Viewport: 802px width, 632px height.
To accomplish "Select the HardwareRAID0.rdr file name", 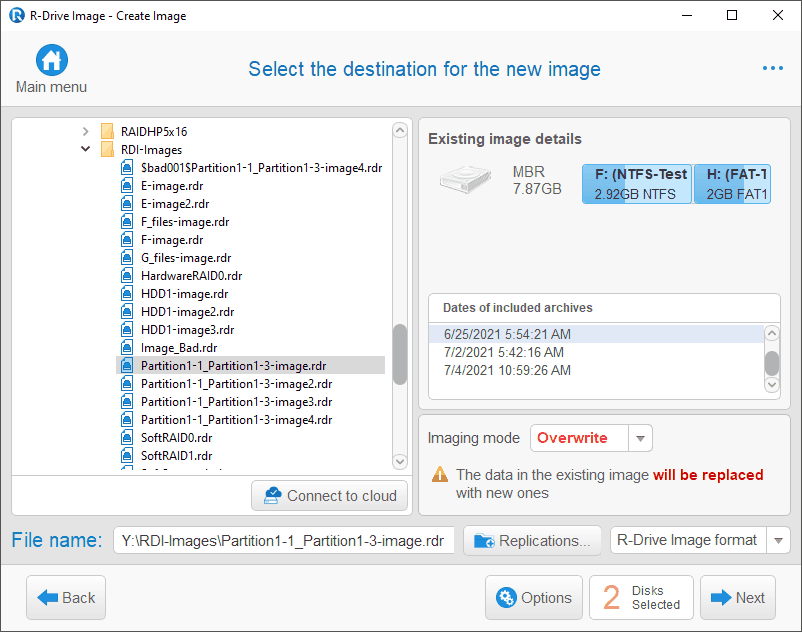I will (191, 276).
